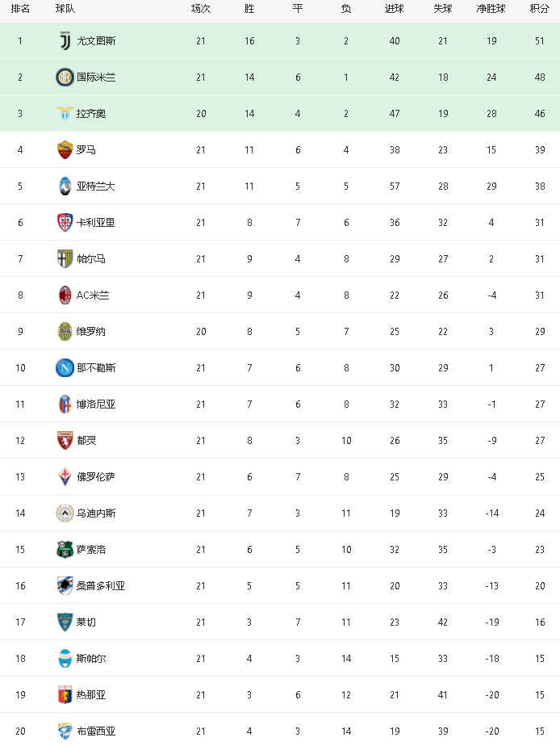Click the 排名 column header
Image resolution: width=560 pixels, height=746 pixels.
pos(20,9)
